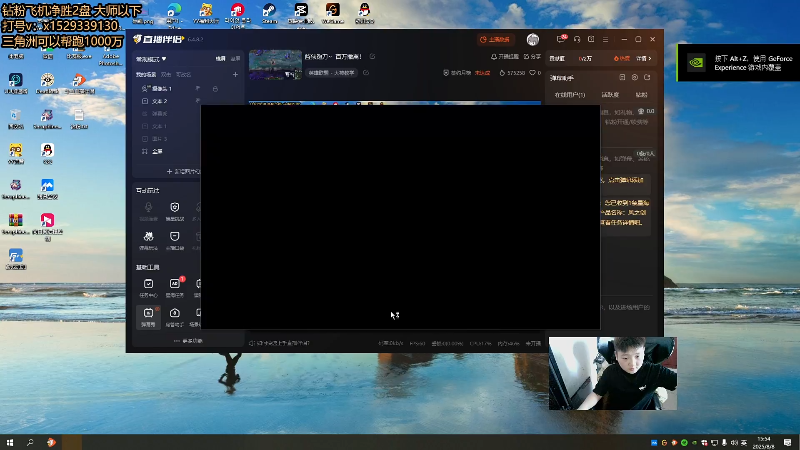Screen dimensions: 800x450
Task: Click the orange flame 热度 indicator
Action: [621, 59]
